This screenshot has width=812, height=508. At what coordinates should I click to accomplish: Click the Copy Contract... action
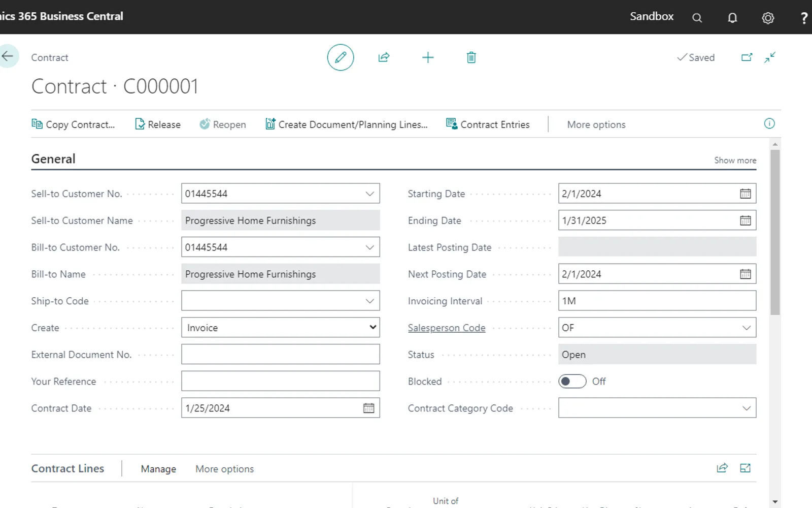(x=73, y=124)
